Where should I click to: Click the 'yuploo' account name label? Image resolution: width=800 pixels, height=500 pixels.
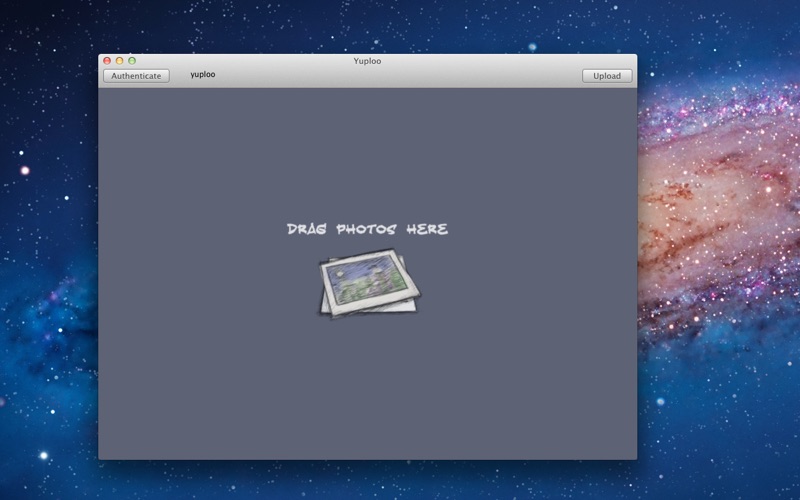coord(203,75)
